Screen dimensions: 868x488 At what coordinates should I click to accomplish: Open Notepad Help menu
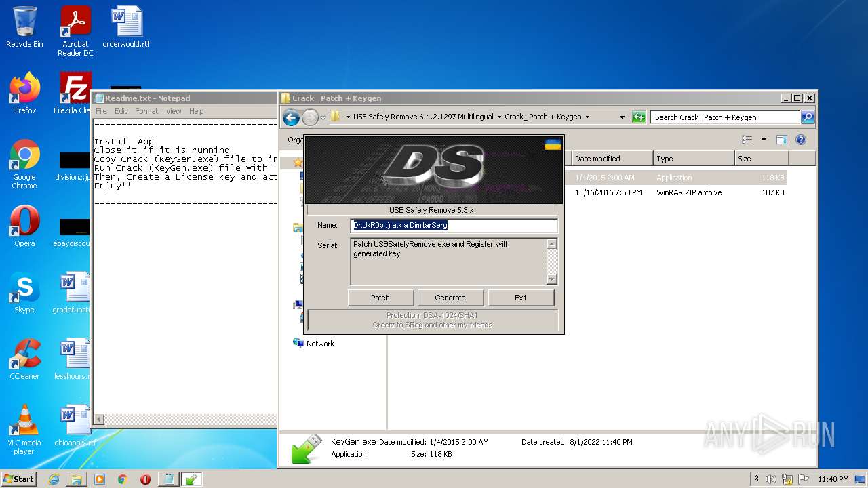click(x=196, y=111)
